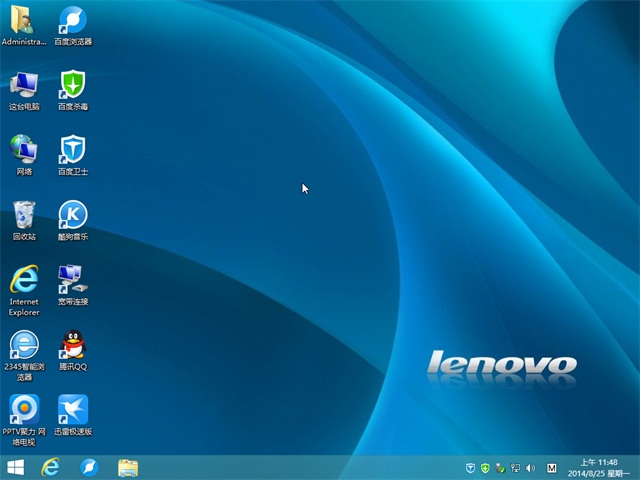Open File Explorer from the taskbar
Viewport: 640px width, 480px height.
coord(128,467)
